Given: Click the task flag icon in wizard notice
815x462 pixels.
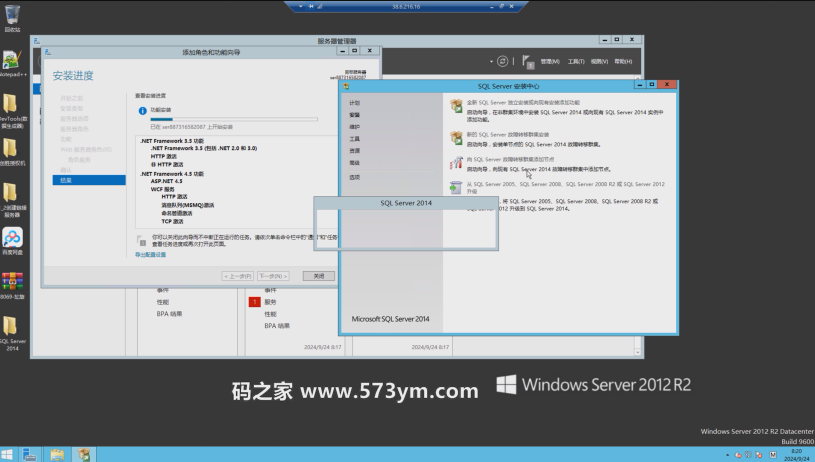Looking at the screenshot, I should coord(141,241).
